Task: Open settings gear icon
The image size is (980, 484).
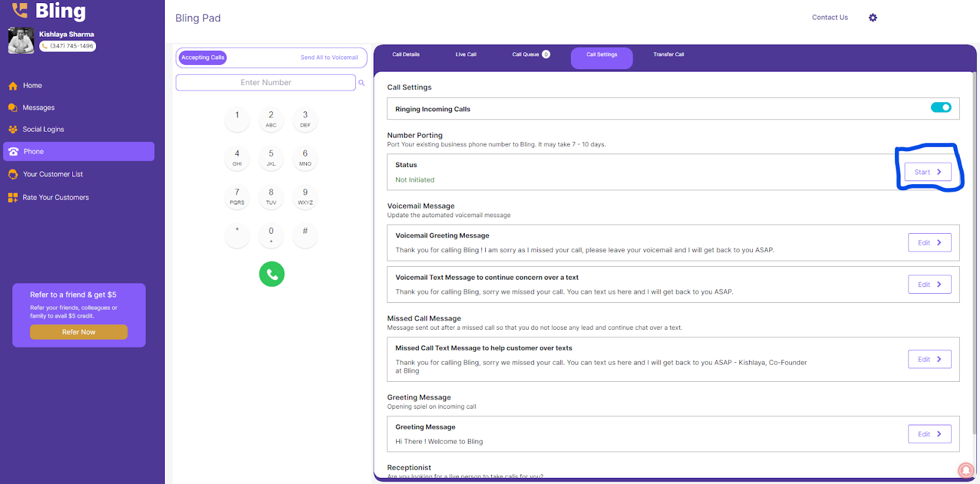Action: tap(873, 18)
